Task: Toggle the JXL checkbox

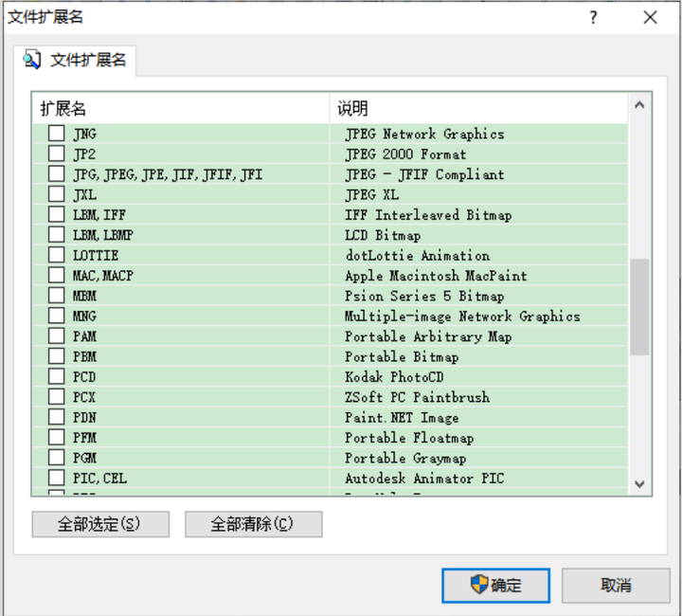Action: click(56, 194)
